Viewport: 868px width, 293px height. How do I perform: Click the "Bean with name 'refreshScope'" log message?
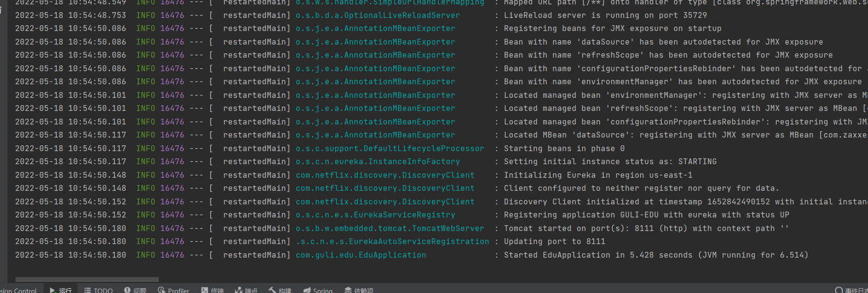coord(668,55)
